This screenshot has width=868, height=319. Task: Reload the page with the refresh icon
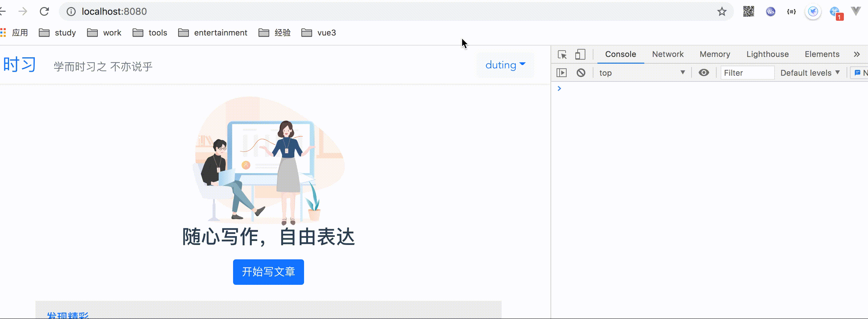[45, 11]
